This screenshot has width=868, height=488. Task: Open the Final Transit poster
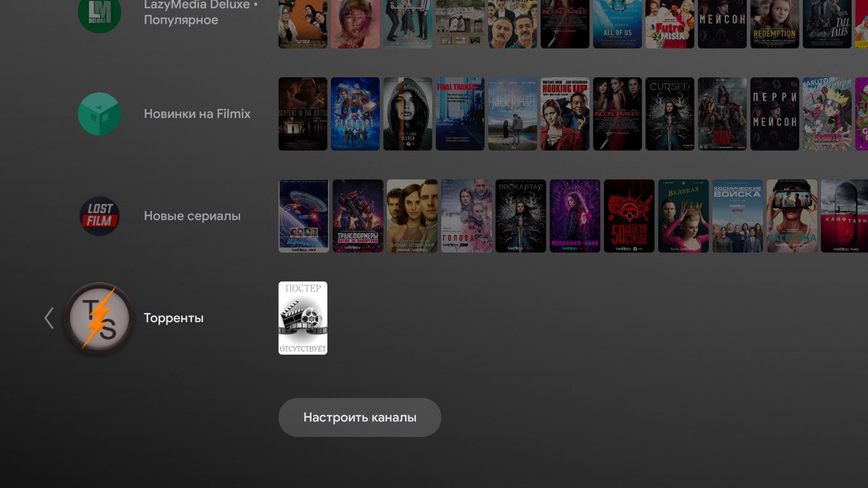tap(460, 114)
